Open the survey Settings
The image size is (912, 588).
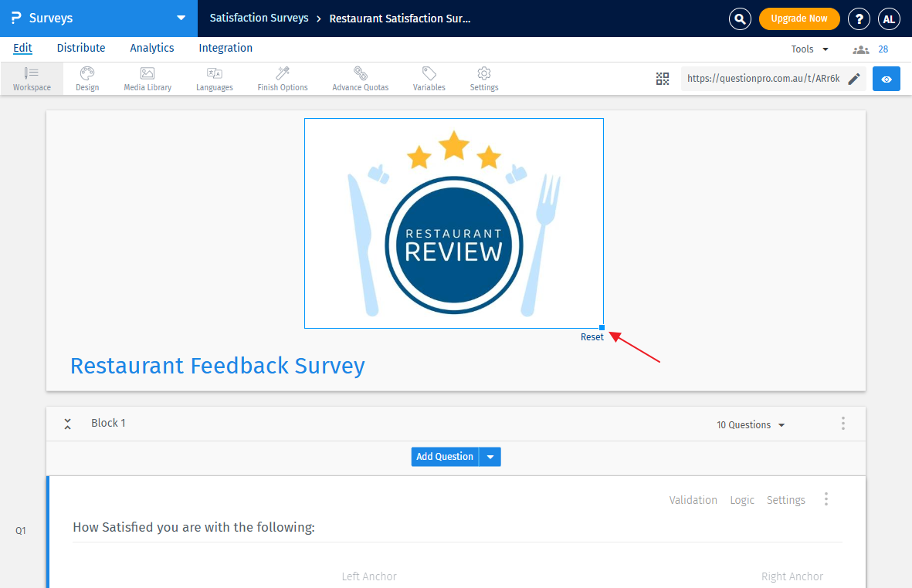coord(483,78)
